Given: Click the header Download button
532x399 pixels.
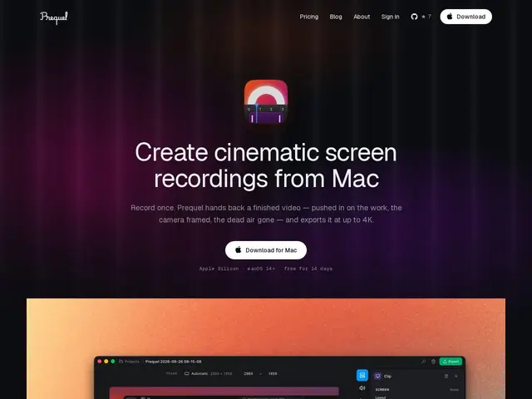Looking at the screenshot, I should [x=465, y=17].
